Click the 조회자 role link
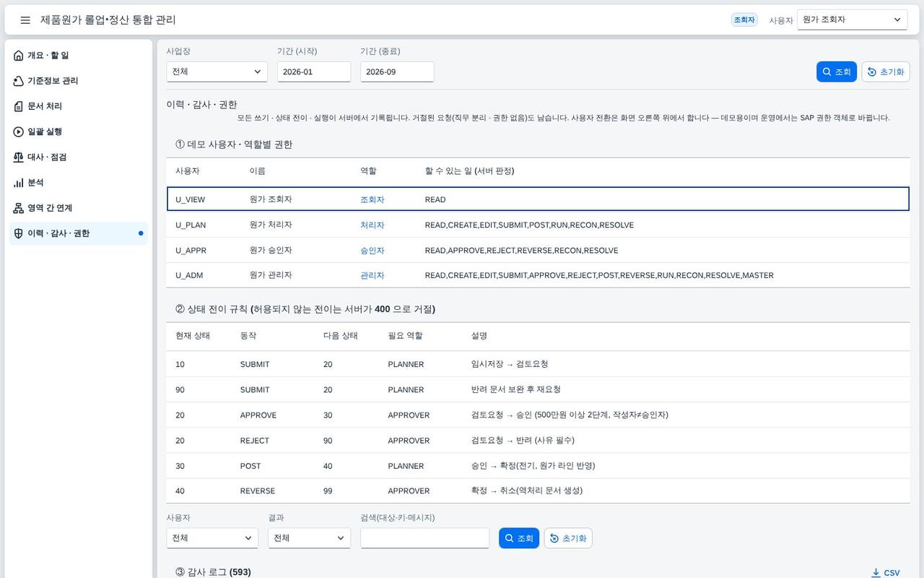 click(372, 199)
